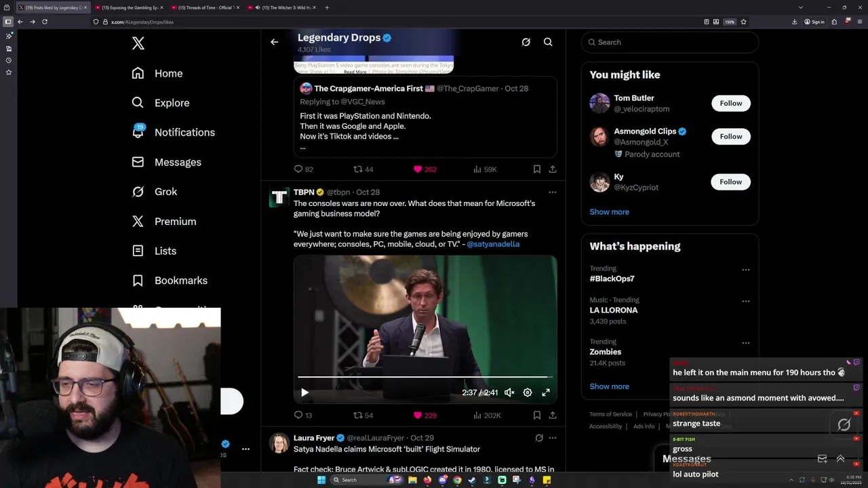The image size is (868, 488).
Task: Show more suggested accounts under You might like
Action: pos(609,212)
